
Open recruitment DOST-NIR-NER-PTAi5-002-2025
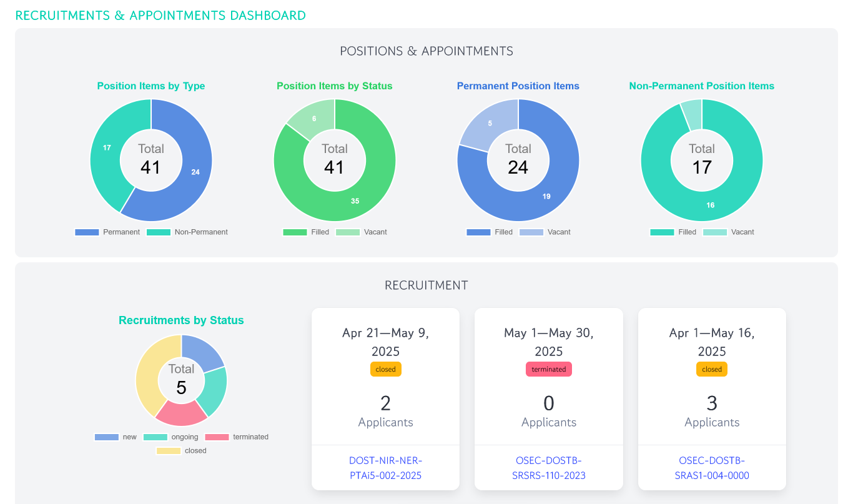385,467
